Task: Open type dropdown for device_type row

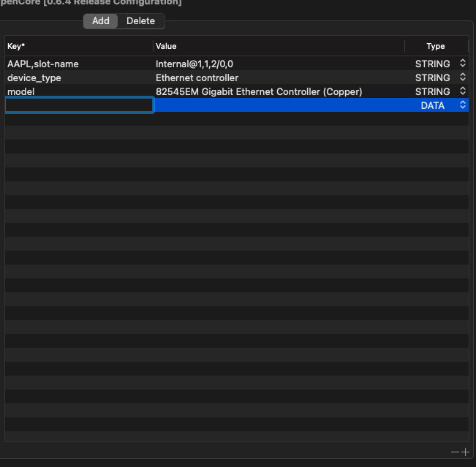Action: pyautogui.click(x=462, y=77)
